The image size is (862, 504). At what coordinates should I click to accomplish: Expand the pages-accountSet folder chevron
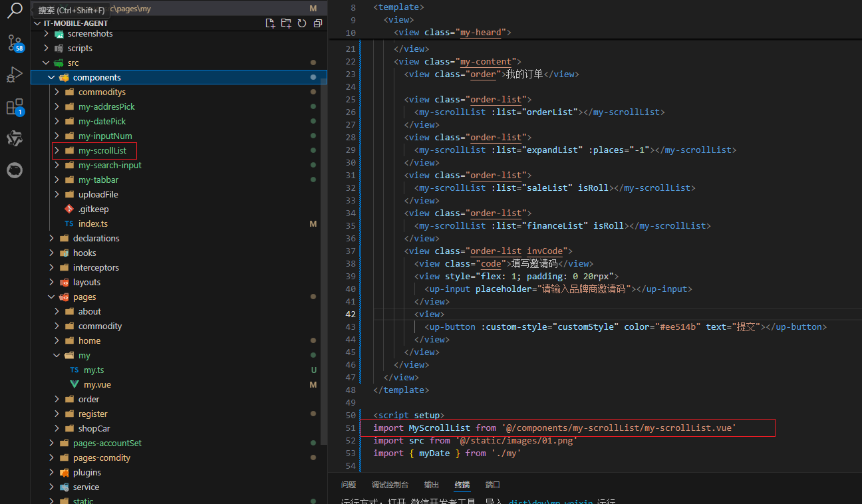point(51,443)
